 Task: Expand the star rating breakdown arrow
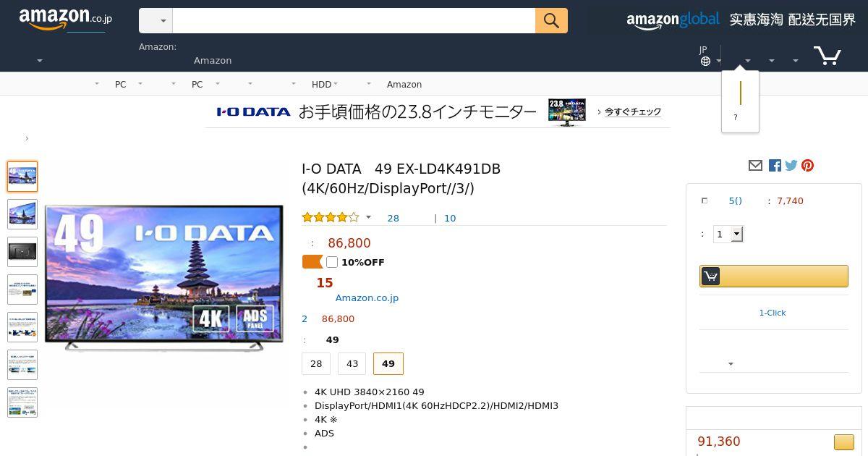click(x=368, y=217)
